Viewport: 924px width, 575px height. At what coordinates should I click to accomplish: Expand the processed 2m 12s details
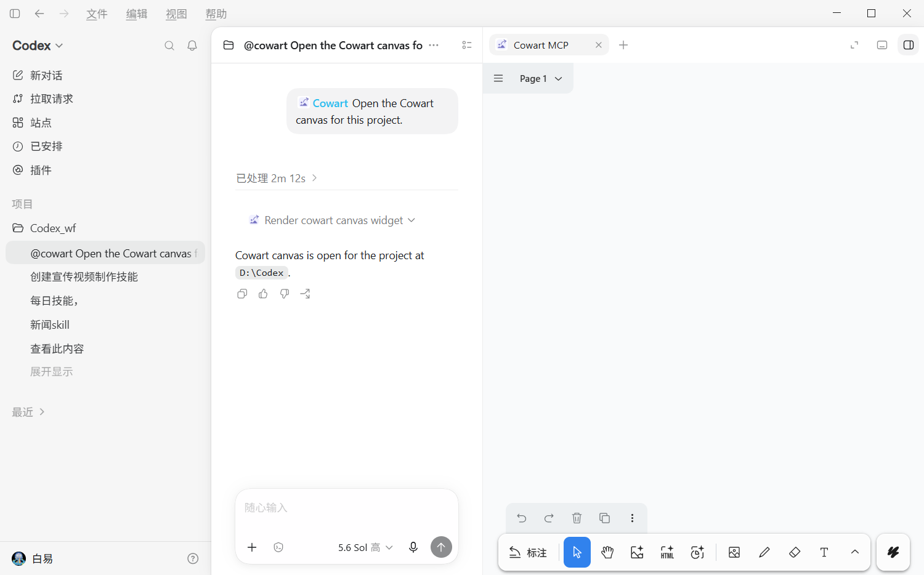pyautogui.click(x=277, y=178)
